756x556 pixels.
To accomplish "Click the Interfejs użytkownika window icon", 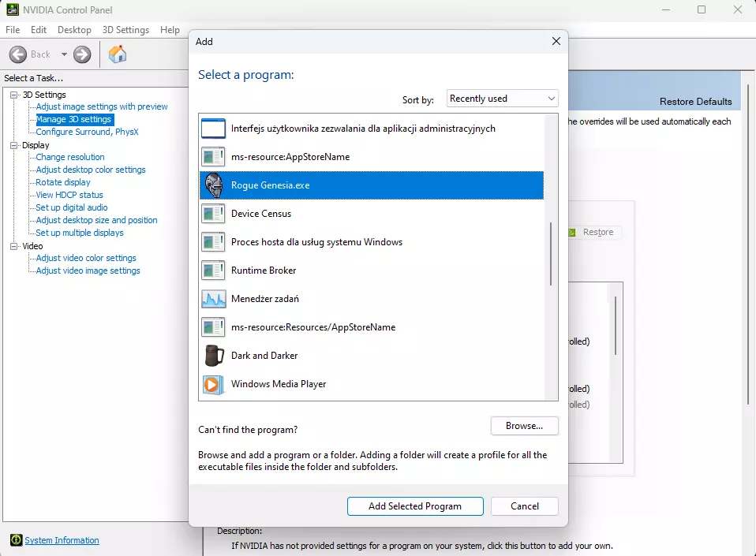I will (213, 129).
